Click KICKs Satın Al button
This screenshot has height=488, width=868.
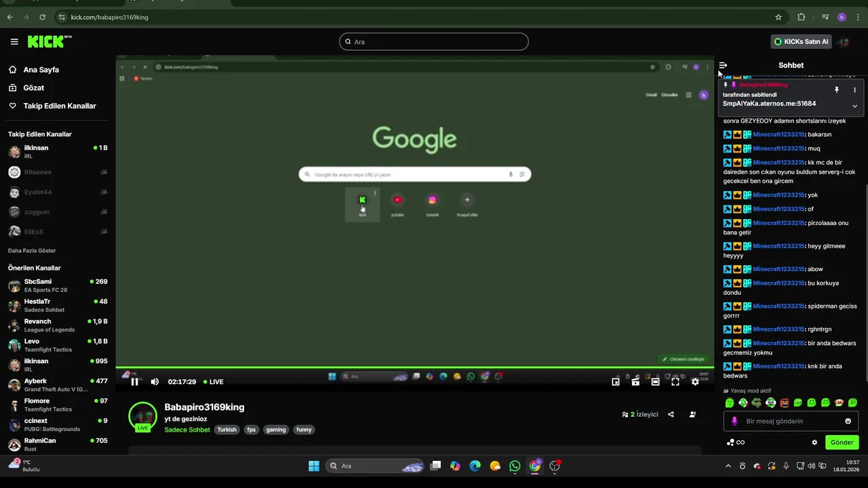pyautogui.click(x=801, y=42)
